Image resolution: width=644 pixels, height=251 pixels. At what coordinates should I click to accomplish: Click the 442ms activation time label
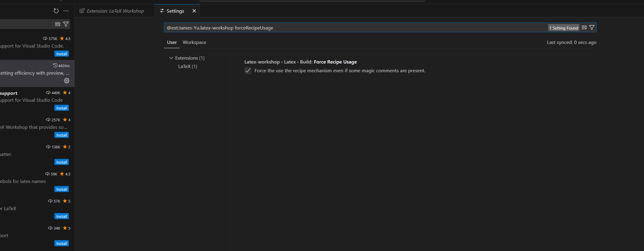click(64, 66)
